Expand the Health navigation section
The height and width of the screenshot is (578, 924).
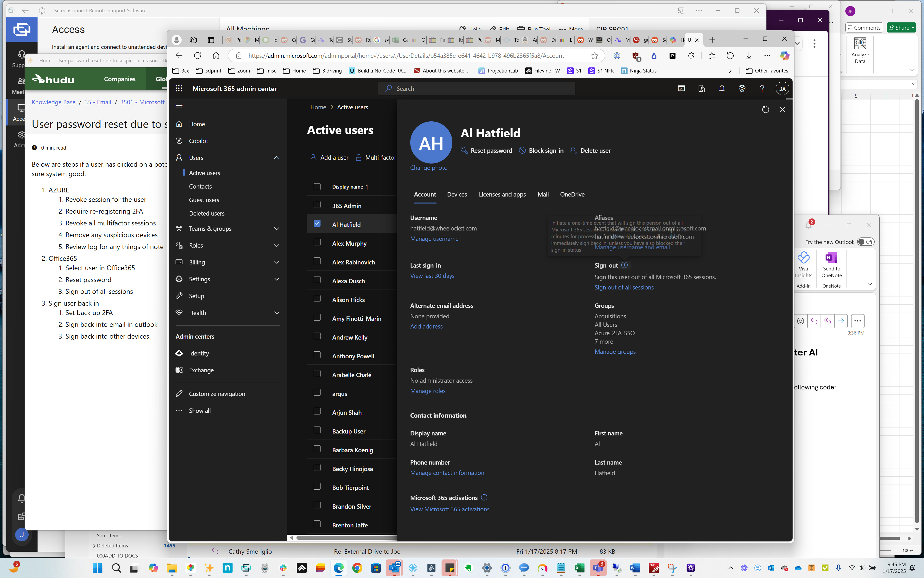[277, 313]
